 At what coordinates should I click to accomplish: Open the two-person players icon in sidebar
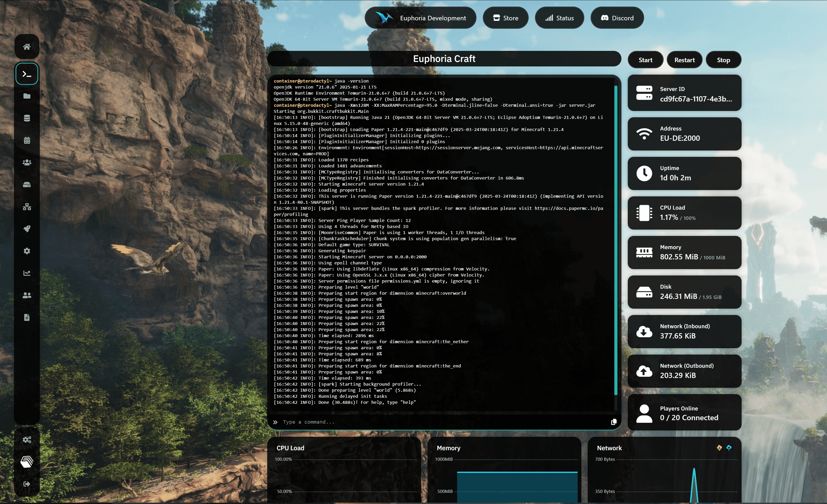pyautogui.click(x=27, y=295)
